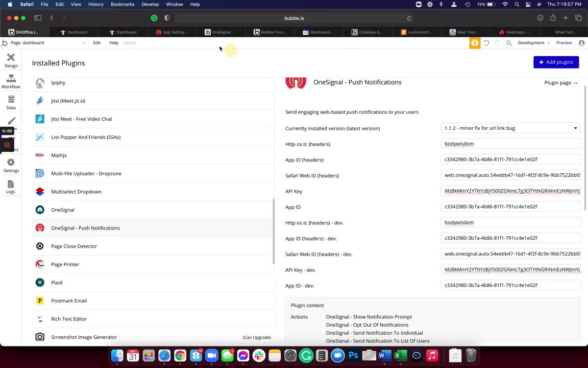This screenshot has width=588, height=368.
Task: Select Screenshot Image Generator plugin
Action: tap(153, 337)
